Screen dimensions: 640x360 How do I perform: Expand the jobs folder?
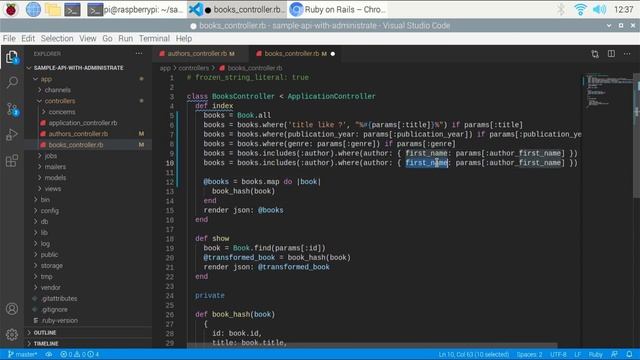51,156
